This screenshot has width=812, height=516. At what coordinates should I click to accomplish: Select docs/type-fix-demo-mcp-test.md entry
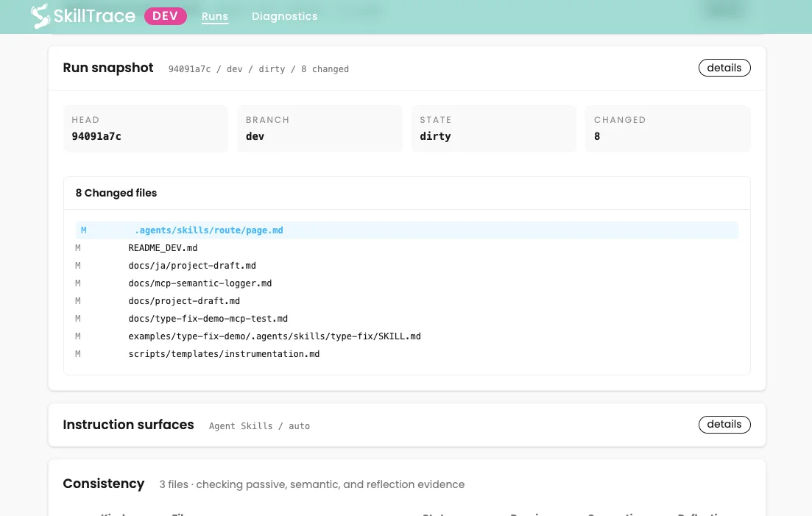click(406, 318)
